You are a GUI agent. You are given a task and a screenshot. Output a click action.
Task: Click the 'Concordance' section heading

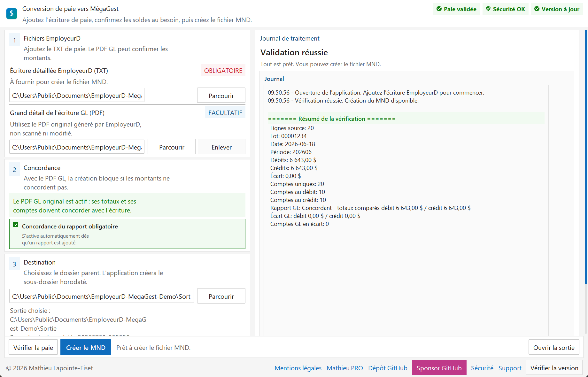tap(42, 168)
